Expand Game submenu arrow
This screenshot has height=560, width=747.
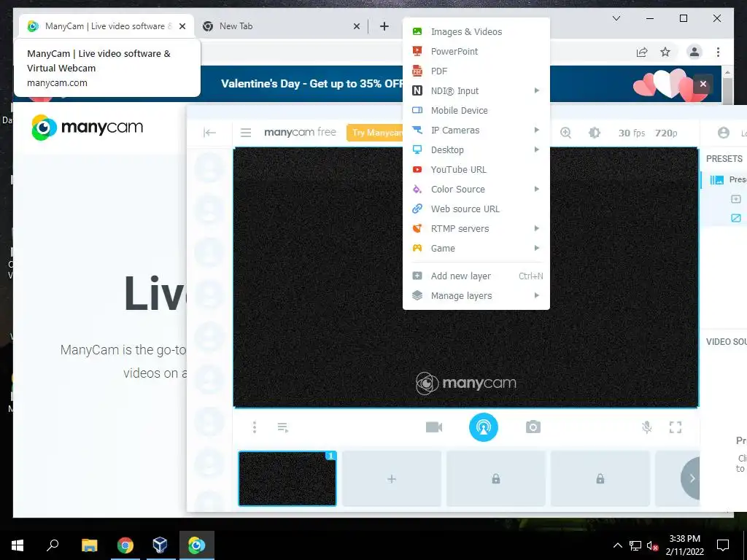click(x=537, y=248)
